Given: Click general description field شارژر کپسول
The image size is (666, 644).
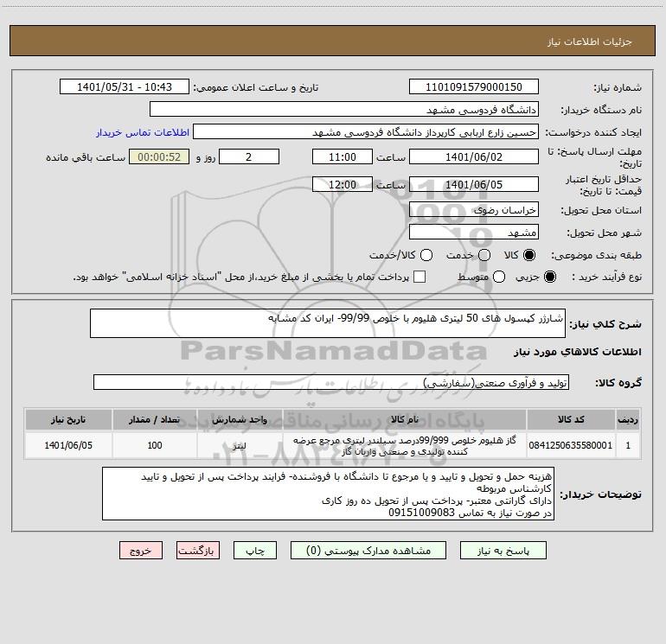Looking at the screenshot, I should tap(328, 323).
